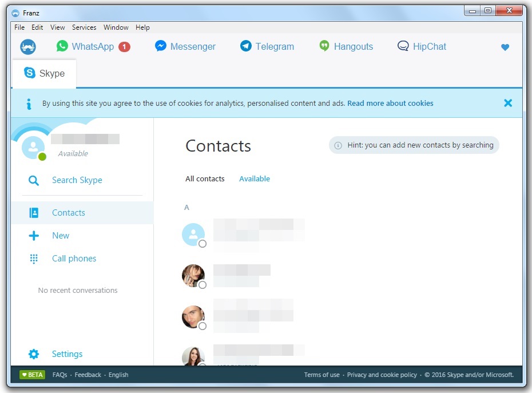Change language via English link
532x393 pixels.
click(x=118, y=375)
